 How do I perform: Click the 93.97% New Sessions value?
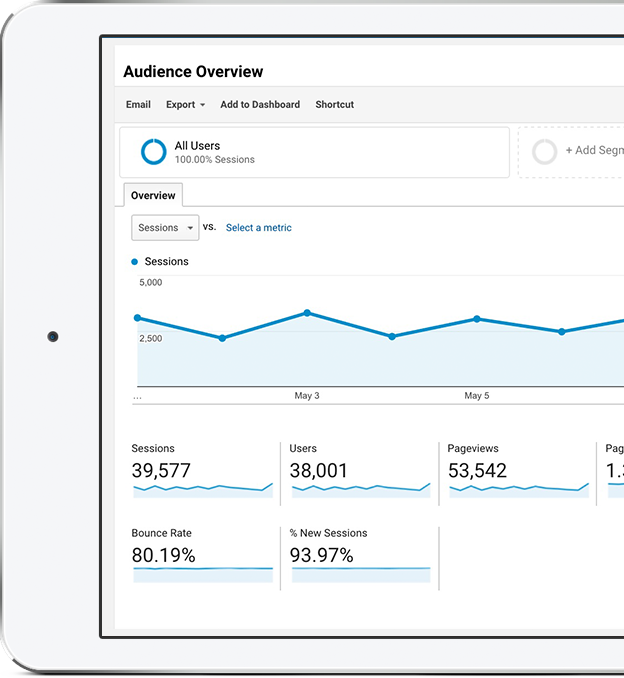pyautogui.click(x=321, y=555)
